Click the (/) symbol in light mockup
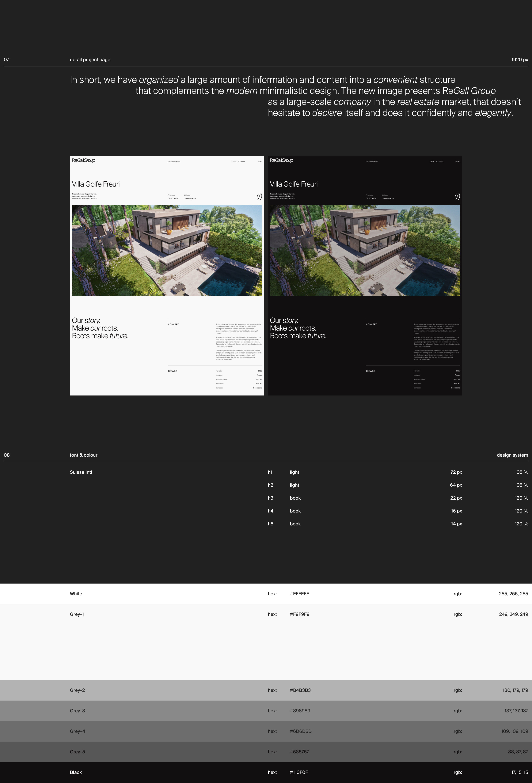Viewport: 532px width, 783px height. click(259, 197)
